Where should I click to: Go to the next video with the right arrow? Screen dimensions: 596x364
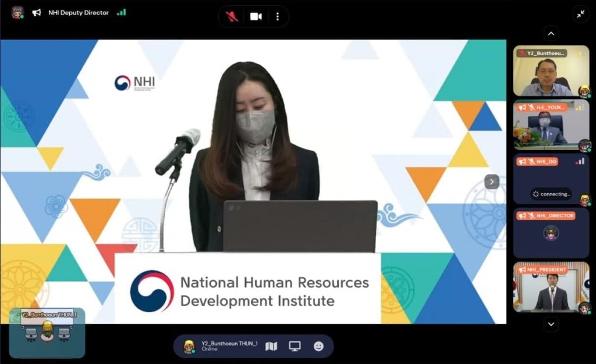pyautogui.click(x=491, y=182)
